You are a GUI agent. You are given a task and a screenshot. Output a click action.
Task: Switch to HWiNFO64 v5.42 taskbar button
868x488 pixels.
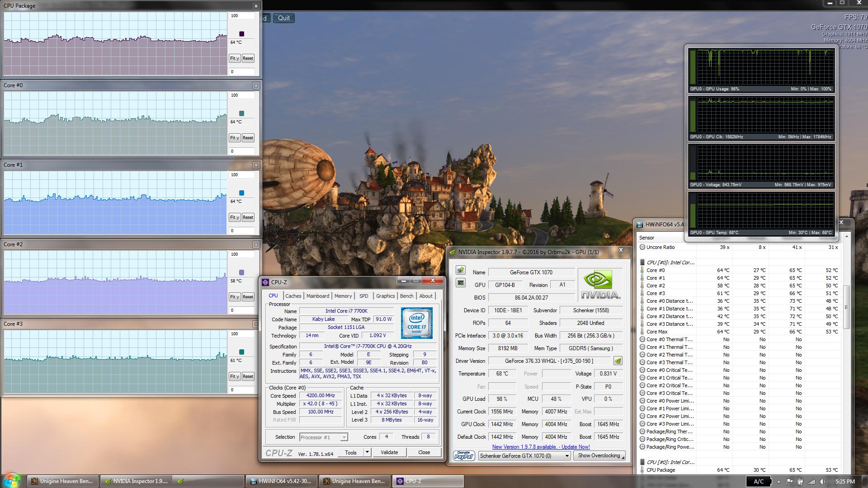280,481
